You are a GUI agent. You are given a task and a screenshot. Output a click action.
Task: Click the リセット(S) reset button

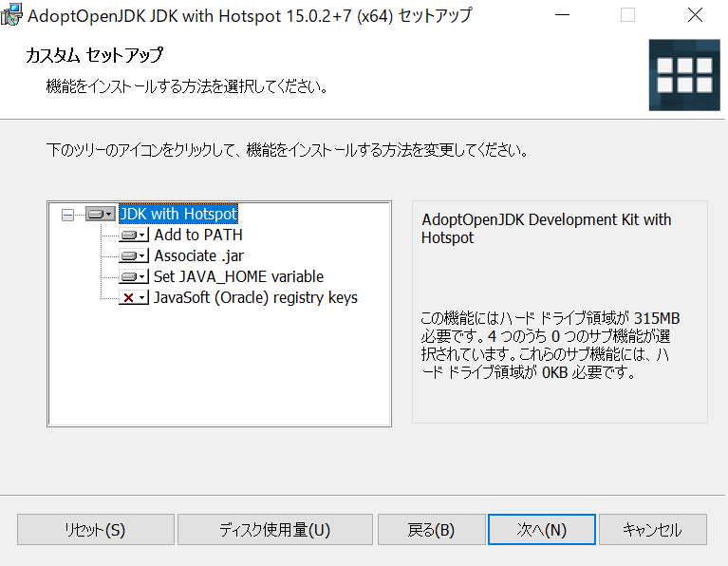(96, 529)
